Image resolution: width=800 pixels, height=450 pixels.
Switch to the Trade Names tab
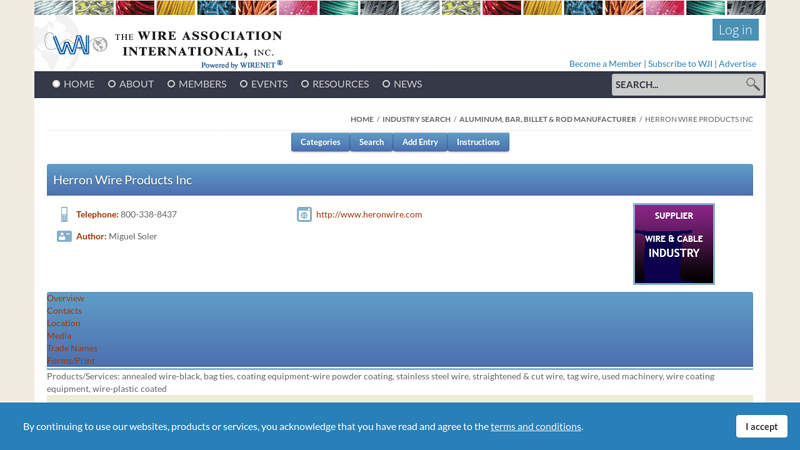pos(72,348)
